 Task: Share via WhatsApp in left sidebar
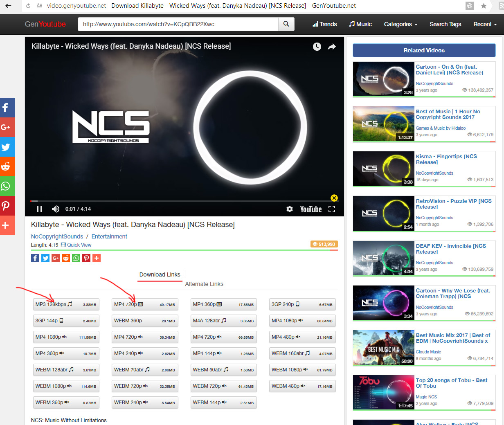point(6,186)
